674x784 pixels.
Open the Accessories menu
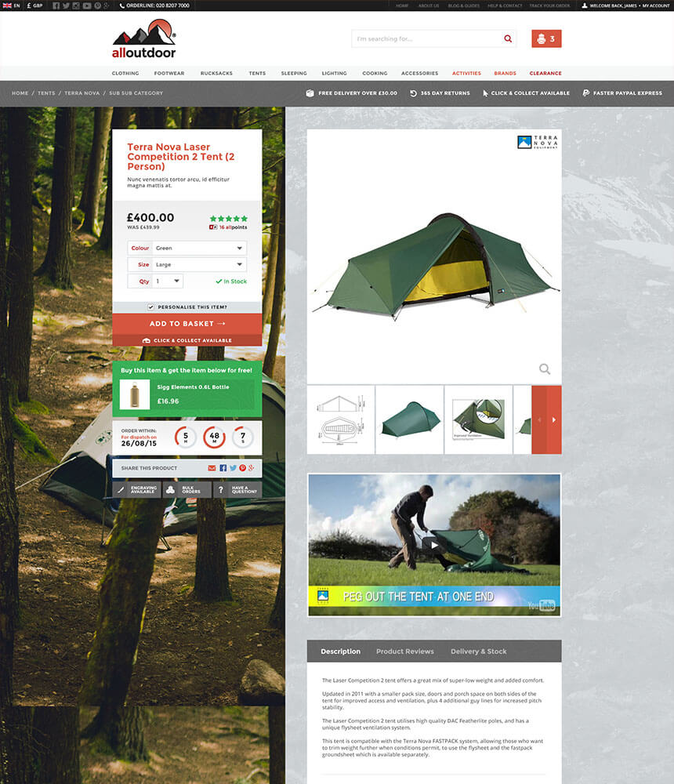[x=419, y=73]
